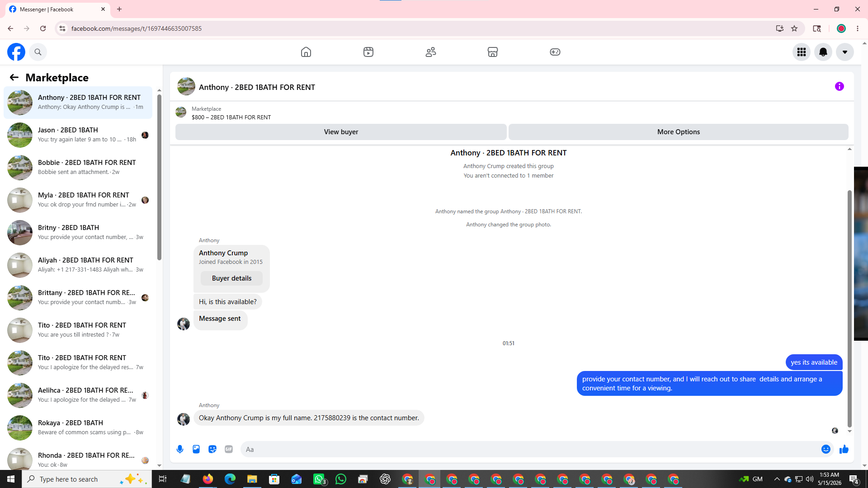Viewport: 868px width, 488px height.
Task: Open the Bobbie · 2BED 1BATH FOR RENT chat
Action: [x=78, y=168]
